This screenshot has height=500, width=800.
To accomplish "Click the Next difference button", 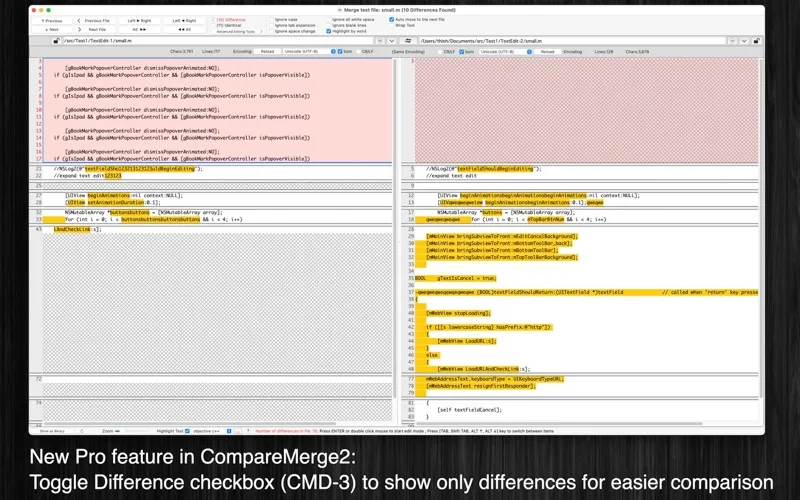I will 52,30.
